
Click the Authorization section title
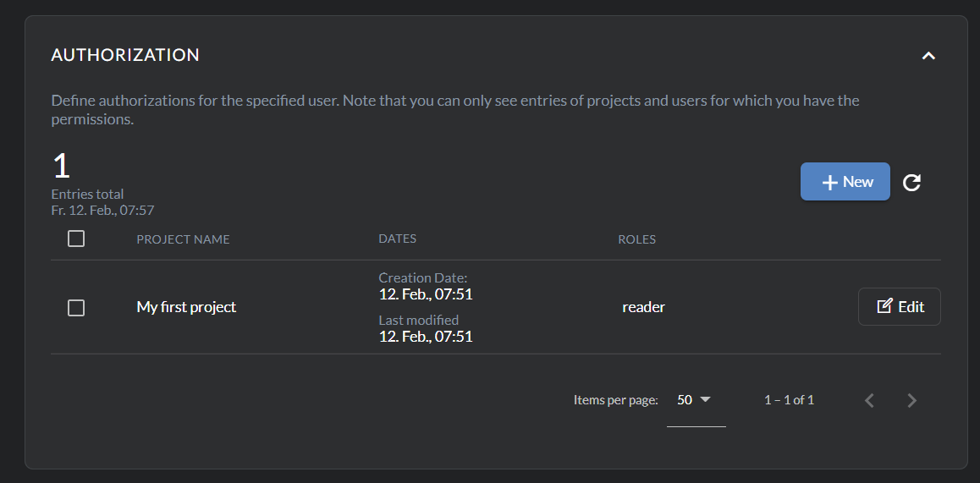[125, 55]
